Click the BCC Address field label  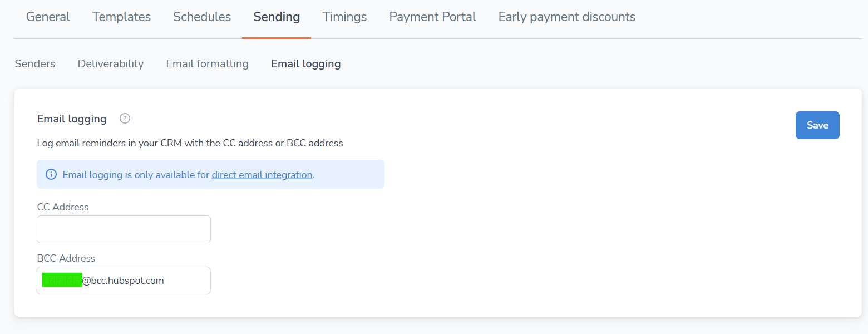(x=66, y=258)
